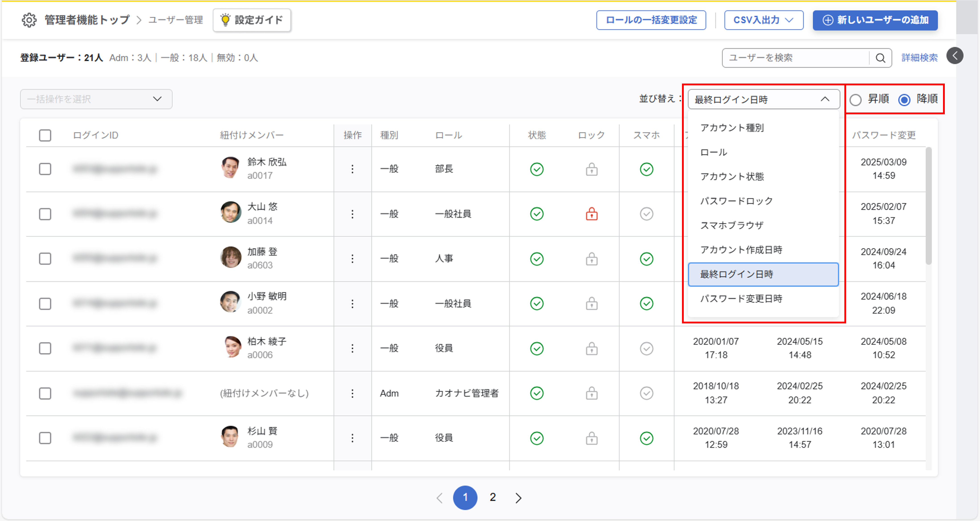
Task: Click the search magnifier icon
Action: click(880, 58)
